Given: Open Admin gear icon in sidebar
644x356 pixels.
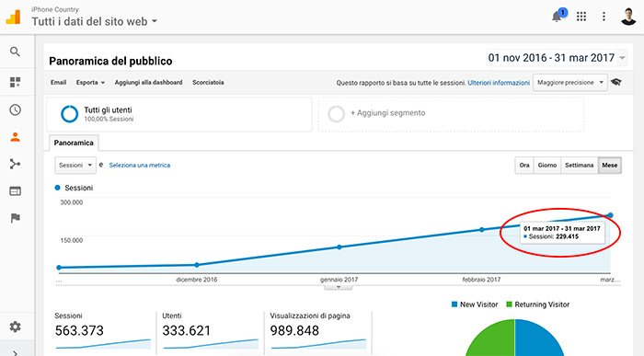Looking at the screenshot, I should coord(16,327).
